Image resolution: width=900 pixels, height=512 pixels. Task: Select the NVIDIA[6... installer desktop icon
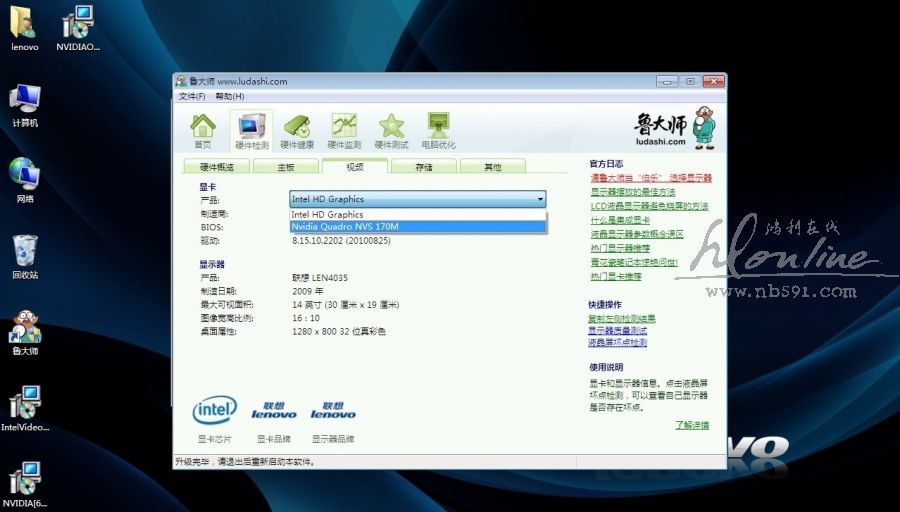click(x=25, y=485)
